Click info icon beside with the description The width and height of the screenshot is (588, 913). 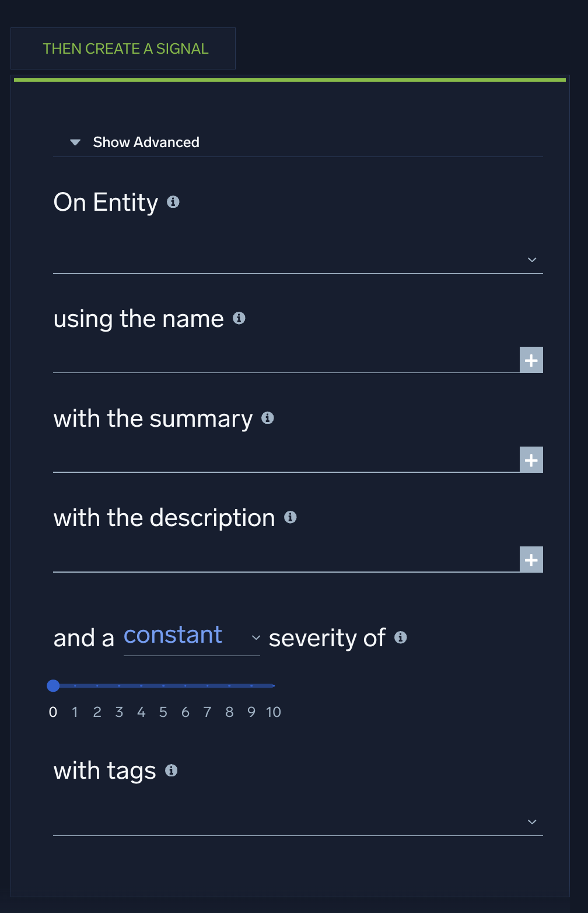pos(290,517)
